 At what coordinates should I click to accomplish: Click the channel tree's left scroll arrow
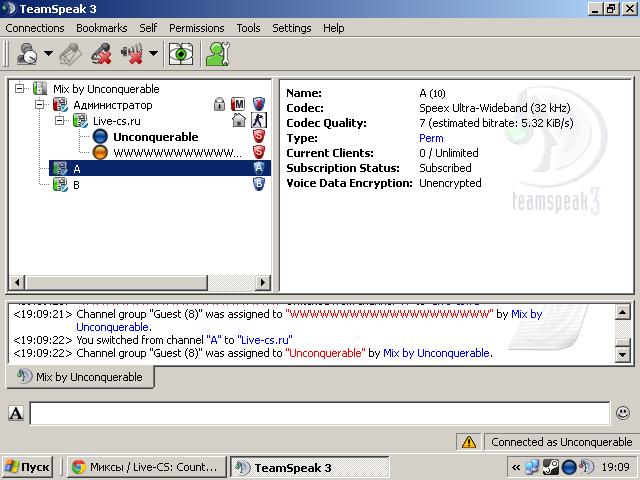click(17, 282)
